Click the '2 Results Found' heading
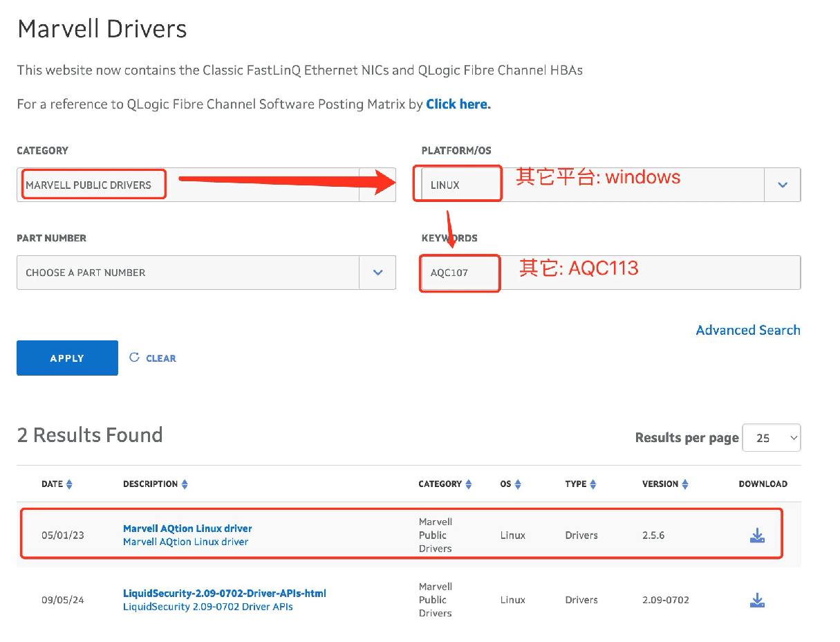 pos(90,435)
